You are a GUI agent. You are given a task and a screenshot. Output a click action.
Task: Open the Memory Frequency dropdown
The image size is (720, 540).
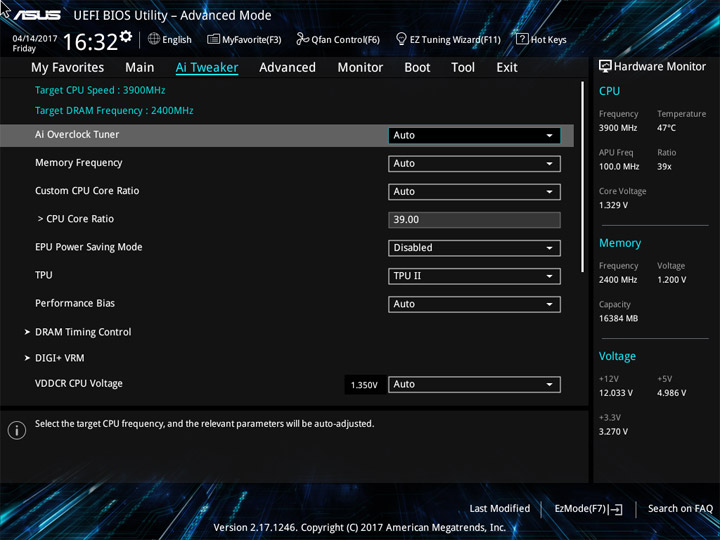point(474,163)
